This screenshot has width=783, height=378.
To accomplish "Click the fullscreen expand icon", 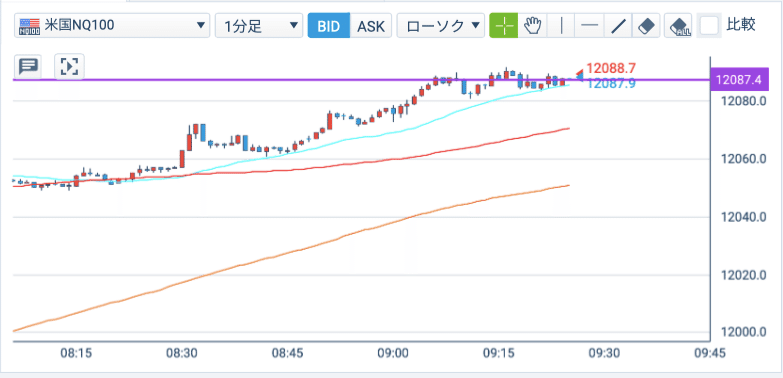I will 69,66.
